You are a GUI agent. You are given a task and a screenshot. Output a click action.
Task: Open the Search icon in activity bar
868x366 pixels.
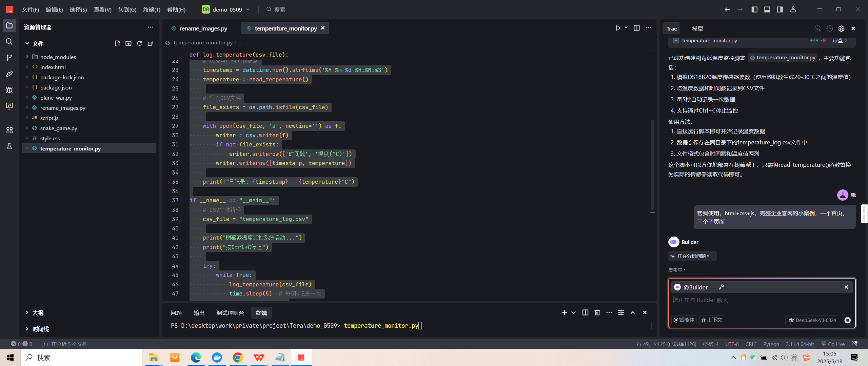pyautogui.click(x=9, y=41)
